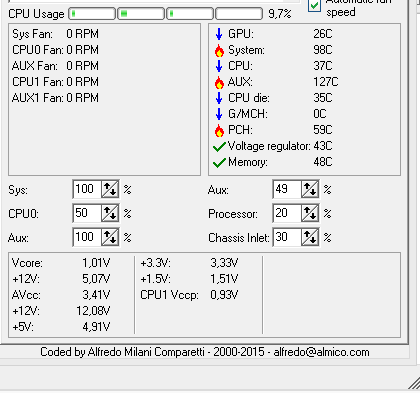Click the Voltage regulator value 43C

pos(323,146)
